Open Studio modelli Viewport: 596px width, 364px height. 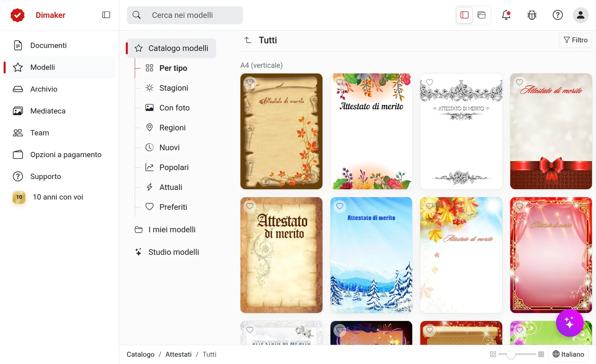(172, 252)
